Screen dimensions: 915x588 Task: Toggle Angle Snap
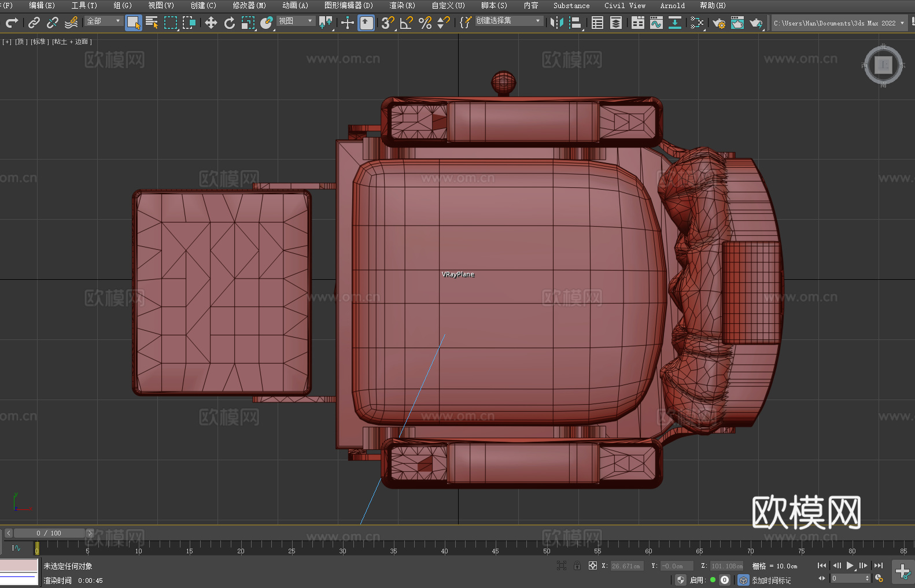coord(407,23)
